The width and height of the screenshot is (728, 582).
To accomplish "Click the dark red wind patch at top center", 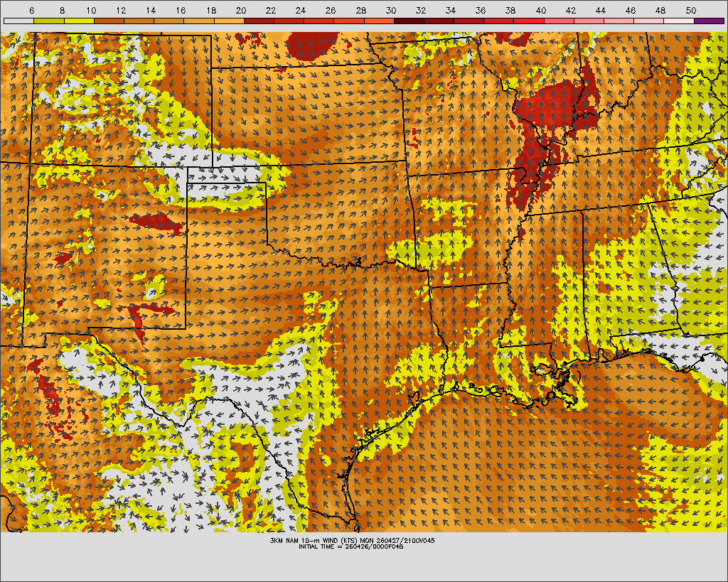I will tap(313, 46).
